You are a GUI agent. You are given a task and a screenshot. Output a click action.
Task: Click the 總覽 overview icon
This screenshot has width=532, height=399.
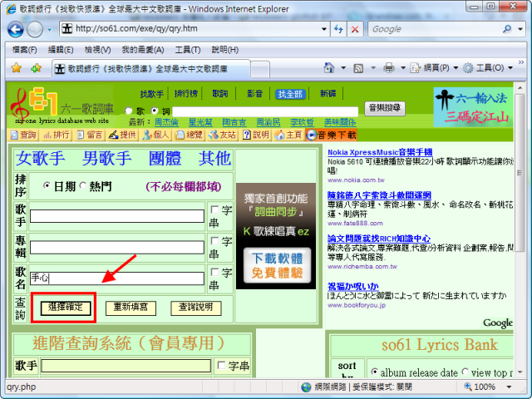coord(189,135)
